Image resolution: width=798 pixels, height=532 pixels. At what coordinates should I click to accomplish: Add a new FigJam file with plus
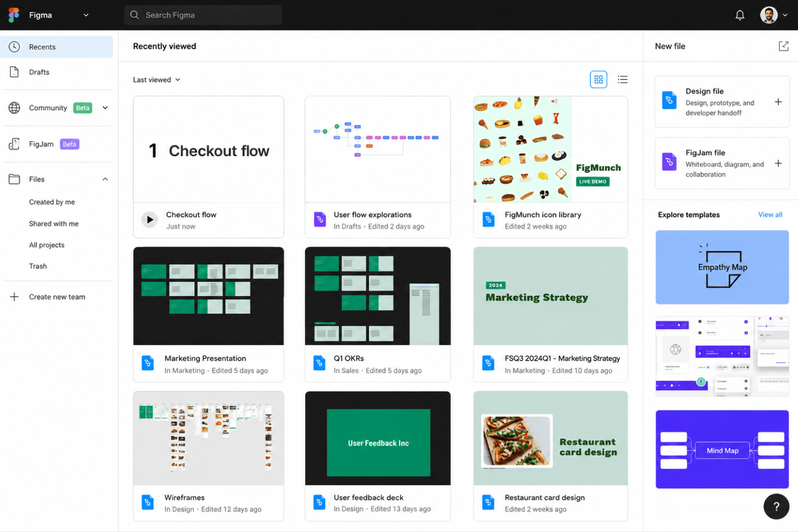coord(778,163)
